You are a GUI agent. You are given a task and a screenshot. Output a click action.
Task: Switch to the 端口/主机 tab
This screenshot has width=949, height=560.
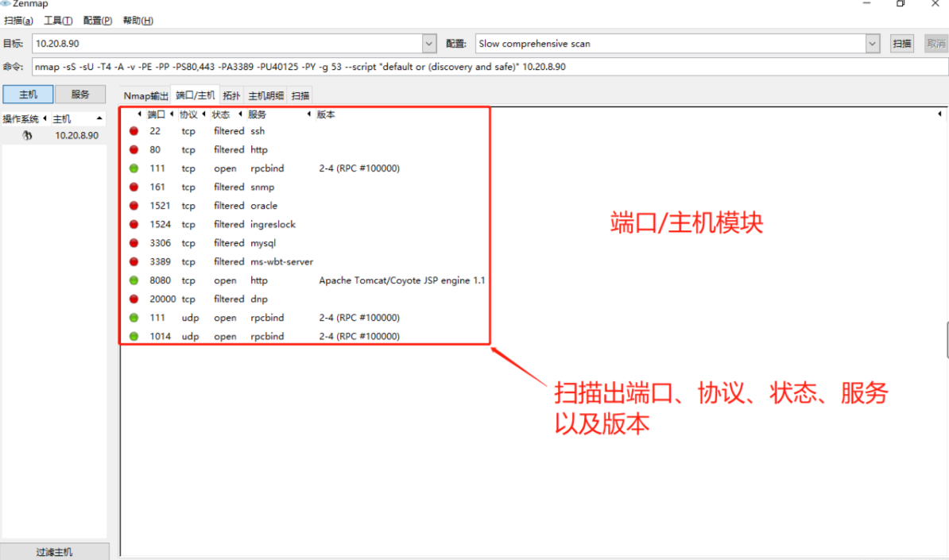[195, 95]
